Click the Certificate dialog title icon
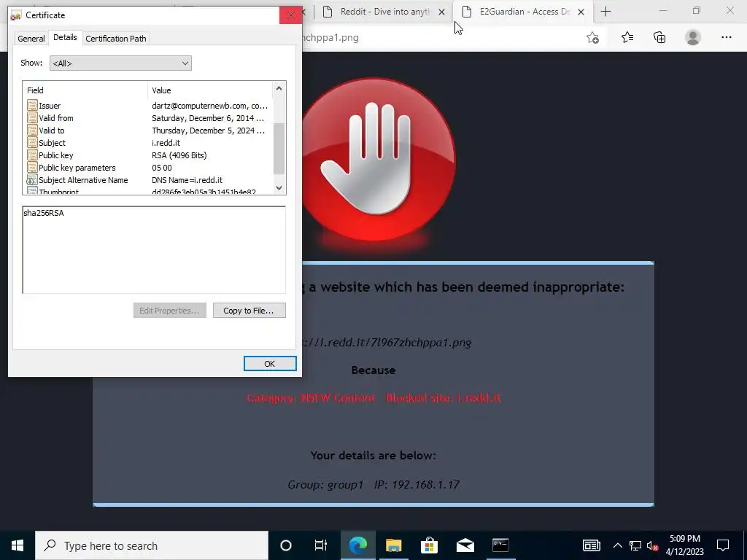747x560 pixels. (x=16, y=15)
